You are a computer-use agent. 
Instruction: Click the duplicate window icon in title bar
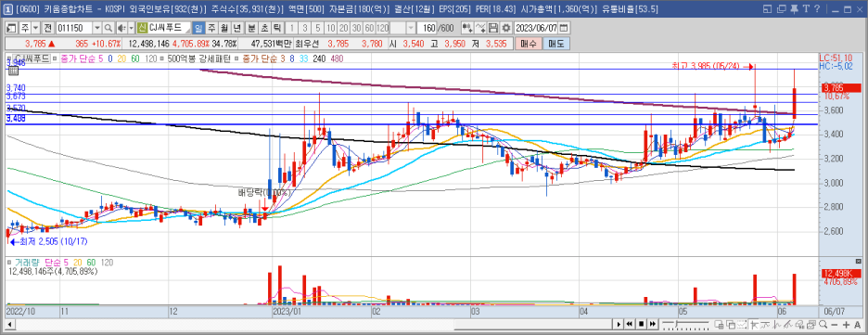(x=782, y=9)
